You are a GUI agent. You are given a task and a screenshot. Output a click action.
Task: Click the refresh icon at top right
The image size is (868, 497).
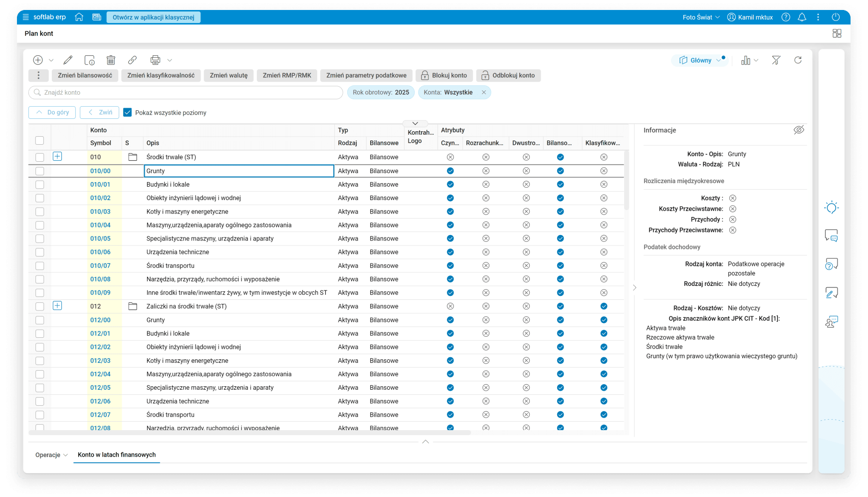pos(798,60)
